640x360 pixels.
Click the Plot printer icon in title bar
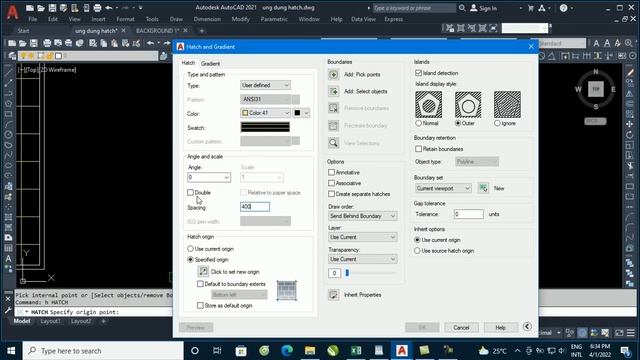pos(97,8)
